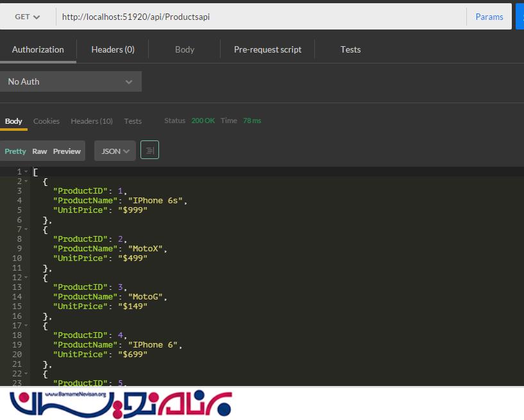Screen dimensions: 524x420
Task: View the response Headers (10) tab
Action: coord(92,121)
